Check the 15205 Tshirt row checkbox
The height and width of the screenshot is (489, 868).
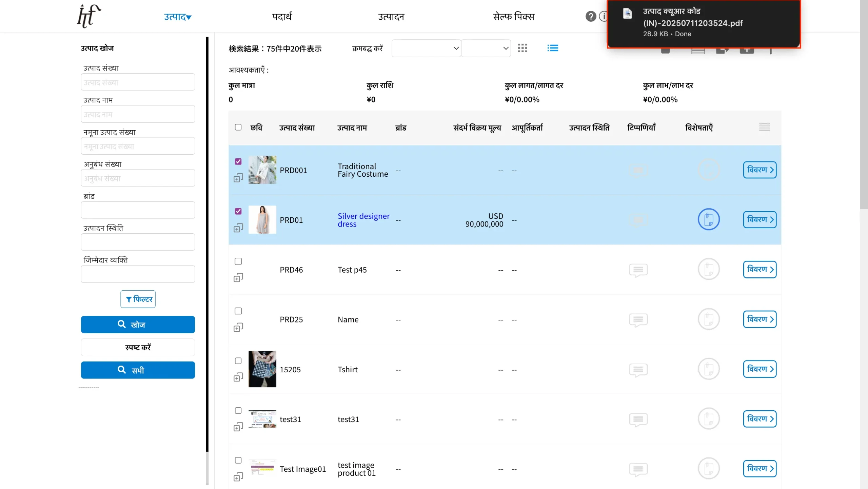tap(238, 361)
